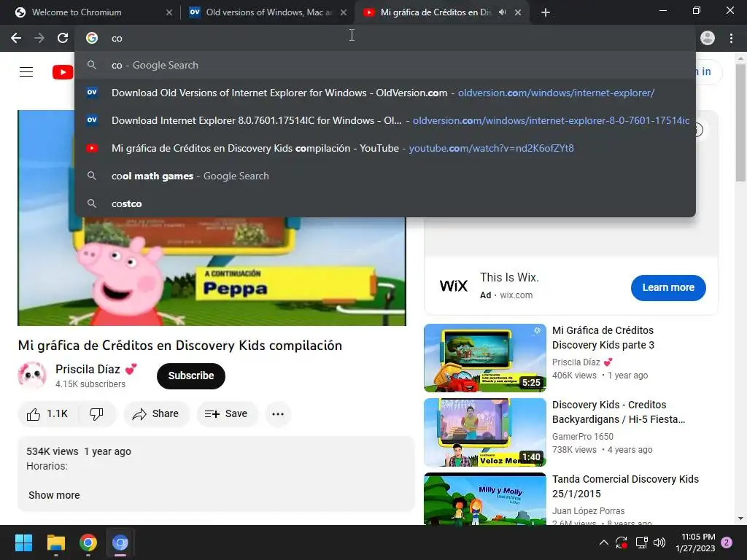Dislike the video
The image size is (747, 560).
97,414
